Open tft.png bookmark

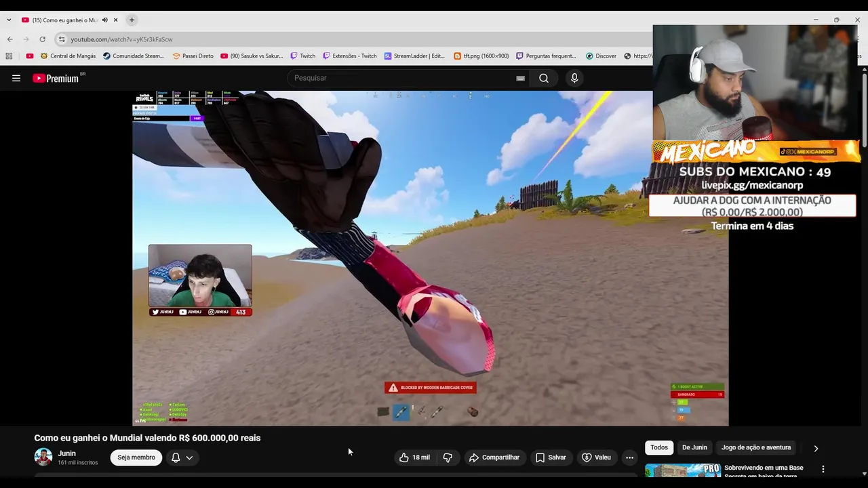(481, 56)
